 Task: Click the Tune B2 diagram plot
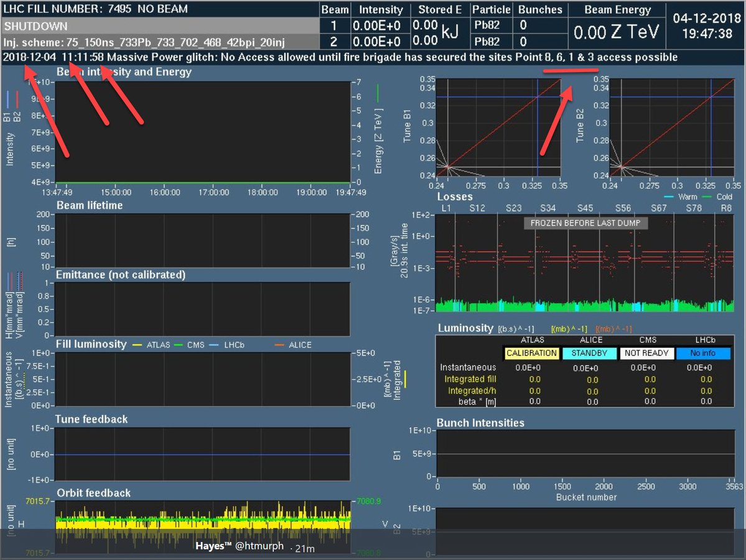point(672,128)
